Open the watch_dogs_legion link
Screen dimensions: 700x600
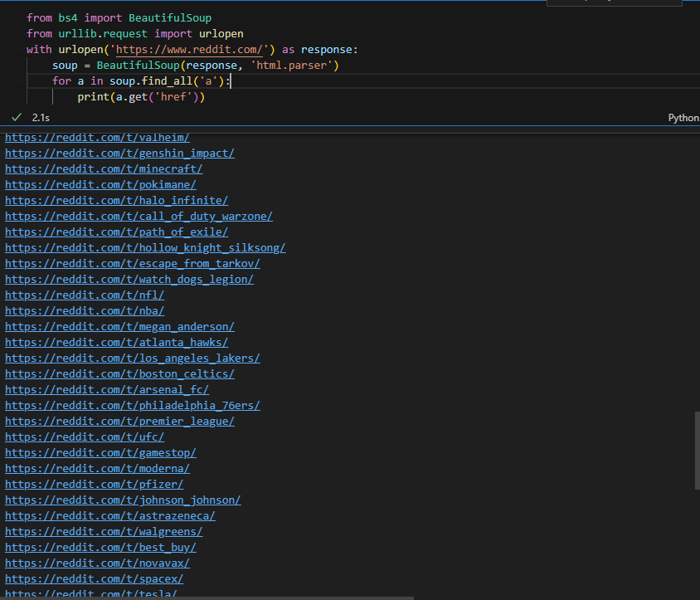click(129, 279)
